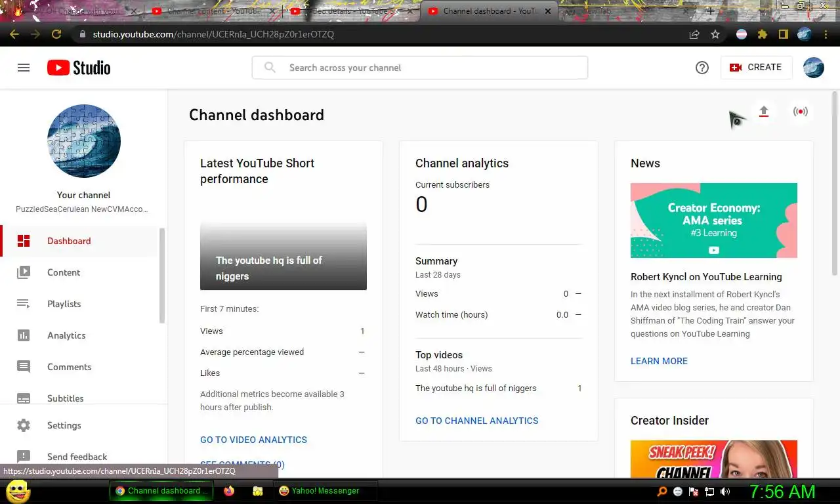Reload the page with refresh icon

pyautogui.click(x=56, y=34)
